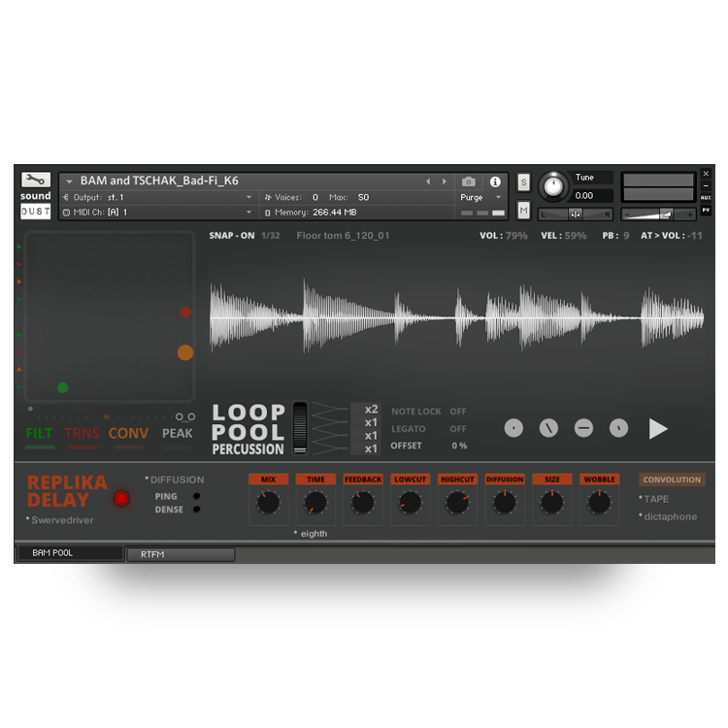Screen dimensions: 728x728
Task: Click the first round dot knob
Action: coord(513,428)
